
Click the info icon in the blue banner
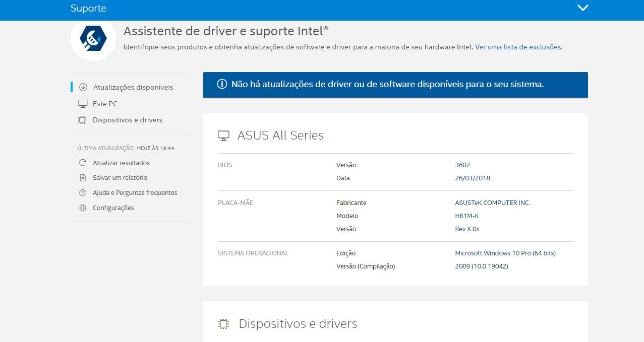pyautogui.click(x=222, y=84)
